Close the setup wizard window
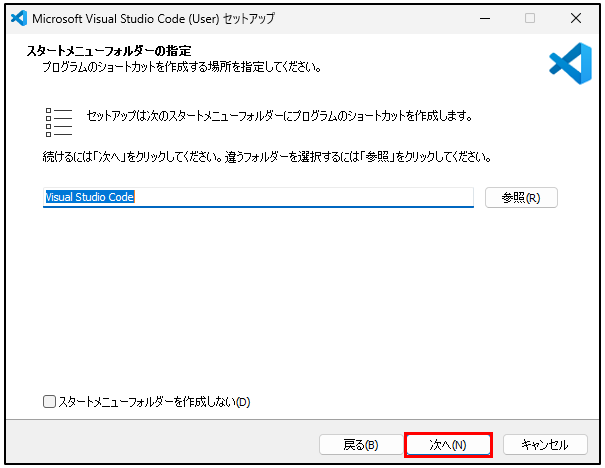This screenshot has width=605, height=468. pos(577,18)
